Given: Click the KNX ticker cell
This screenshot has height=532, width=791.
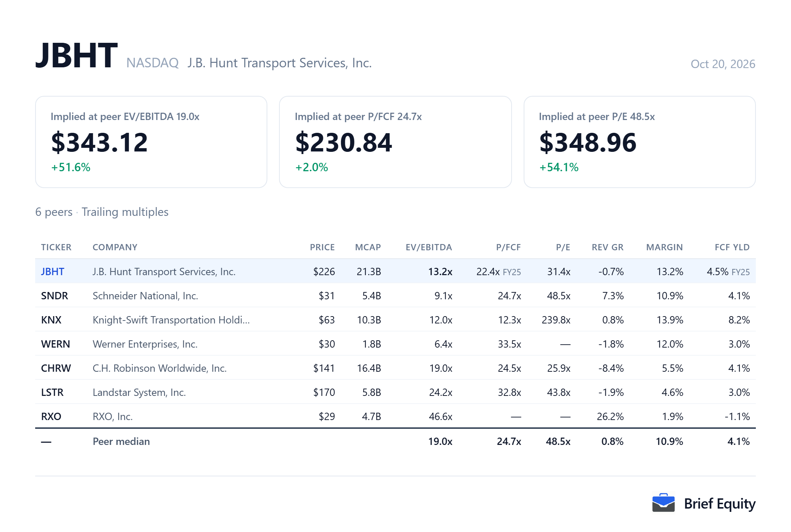Looking at the screenshot, I should 51,320.
